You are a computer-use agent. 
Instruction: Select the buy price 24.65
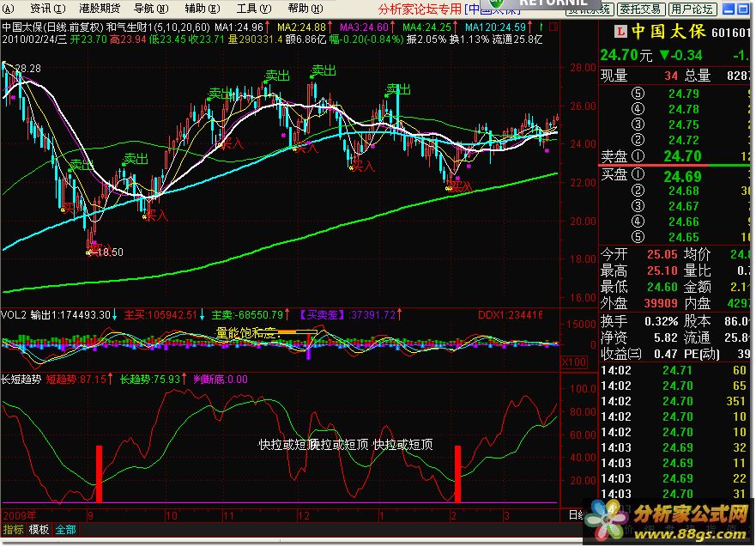tap(683, 237)
